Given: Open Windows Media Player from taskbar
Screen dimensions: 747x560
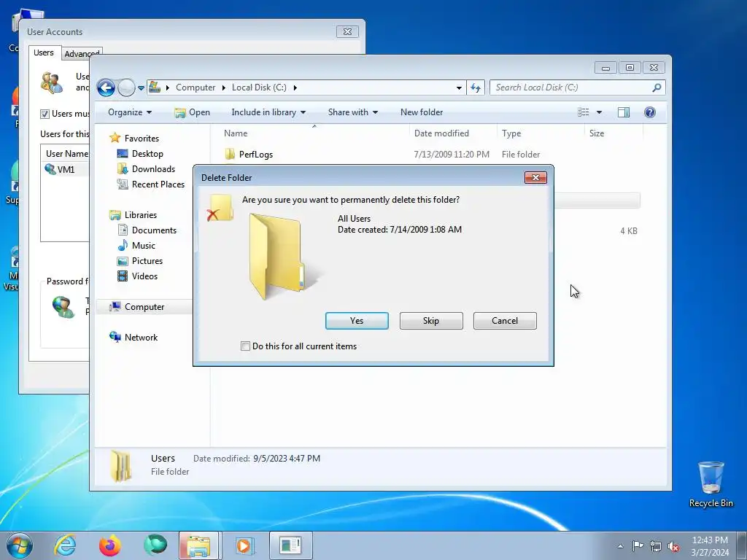Looking at the screenshot, I should pyautogui.click(x=244, y=545).
